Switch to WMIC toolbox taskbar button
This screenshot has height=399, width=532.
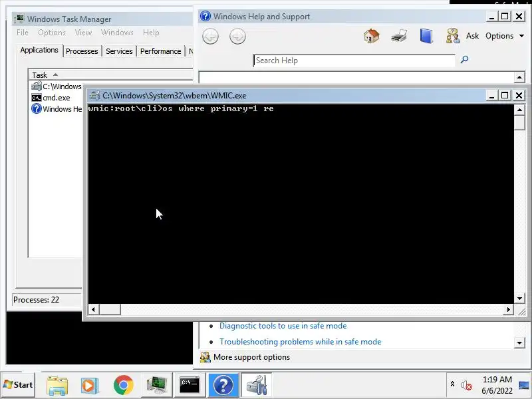point(256,385)
